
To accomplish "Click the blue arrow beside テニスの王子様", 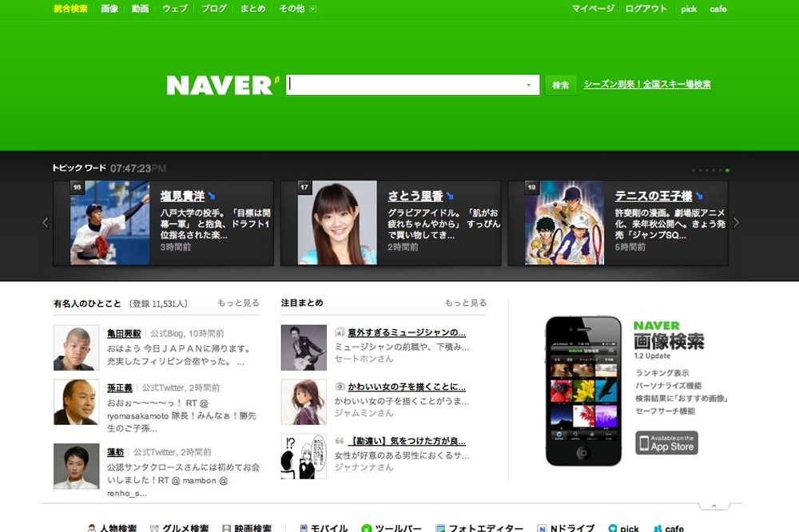I will coord(699,196).
